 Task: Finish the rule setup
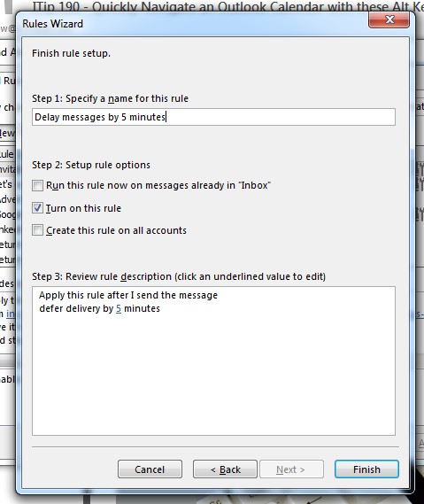coord(366,469)
